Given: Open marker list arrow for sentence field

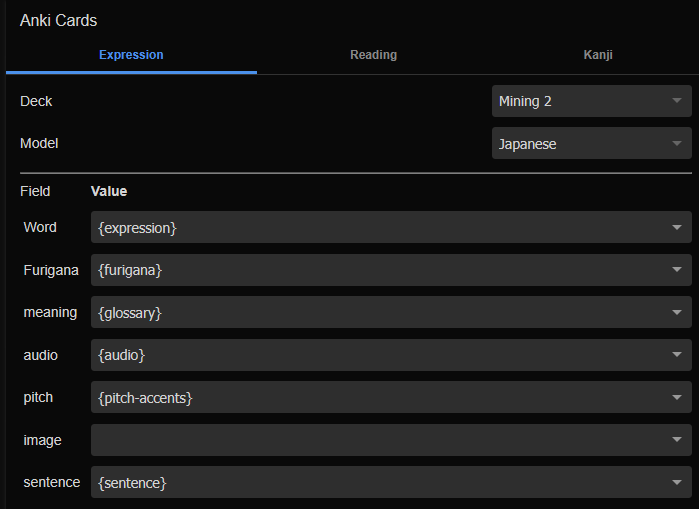Looking at the screenshot, I should pyautogui.click(x=677, y=483).
